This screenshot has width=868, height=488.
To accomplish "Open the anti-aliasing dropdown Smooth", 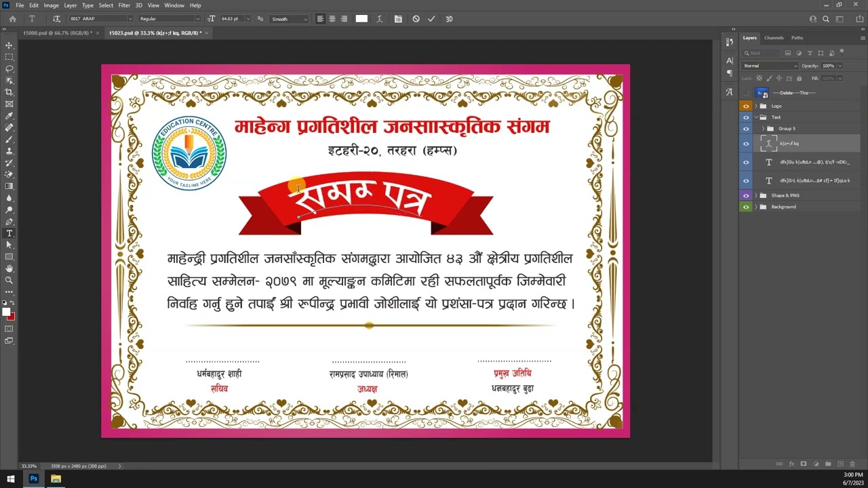I will tap(290, 19).
